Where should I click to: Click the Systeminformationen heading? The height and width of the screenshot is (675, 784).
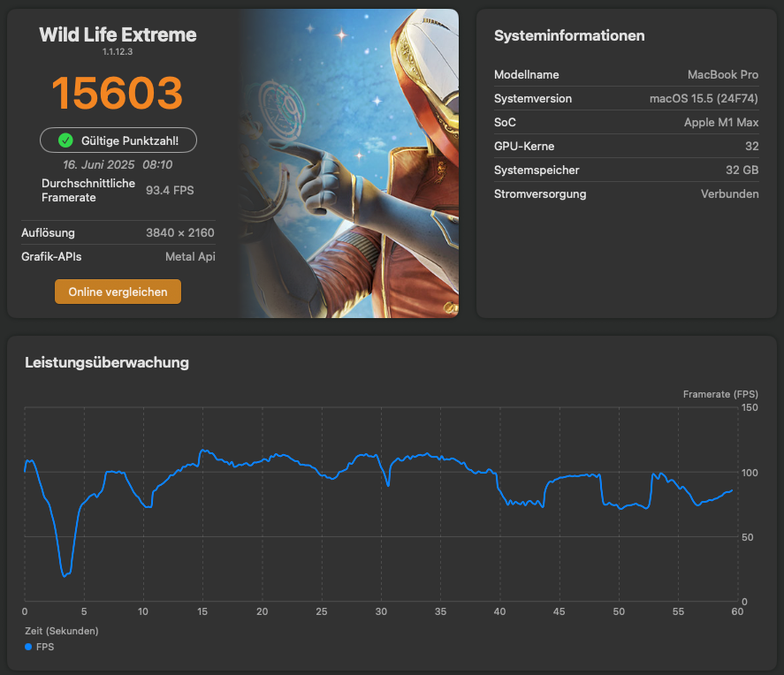[x=569, y=36]
